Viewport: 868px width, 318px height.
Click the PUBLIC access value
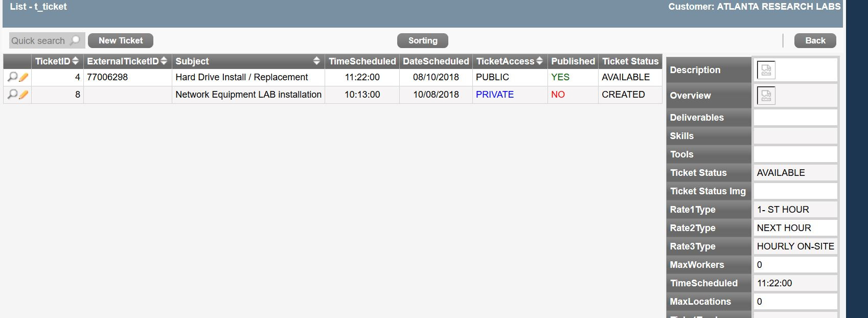pos(492,77)
